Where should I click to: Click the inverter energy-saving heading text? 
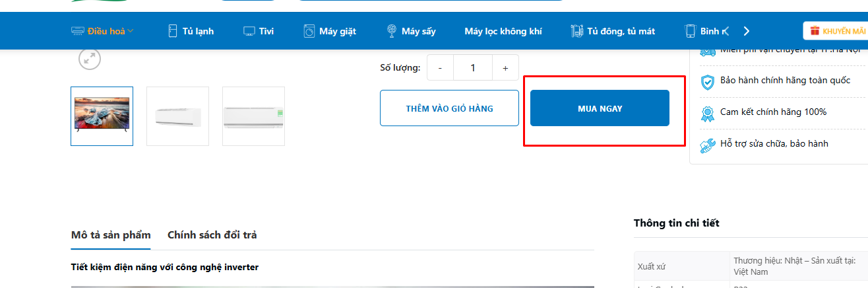(164, 268)
